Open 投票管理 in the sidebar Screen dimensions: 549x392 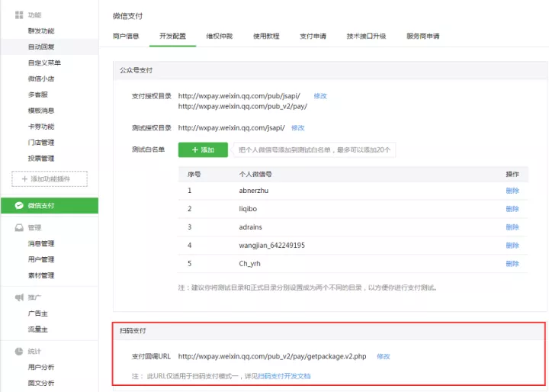click(41, 159)
